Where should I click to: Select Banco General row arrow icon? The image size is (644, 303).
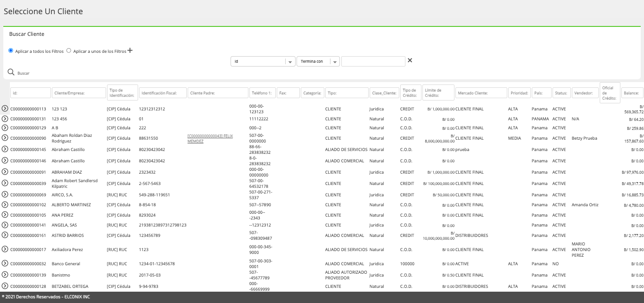tap(5, 263)
